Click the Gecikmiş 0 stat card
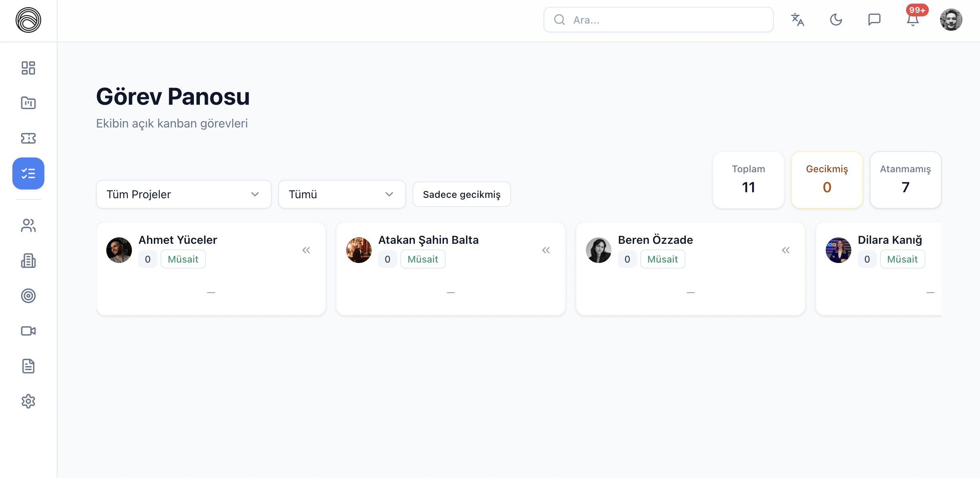Viewport: 980px width, 478px height. [827, 180]
